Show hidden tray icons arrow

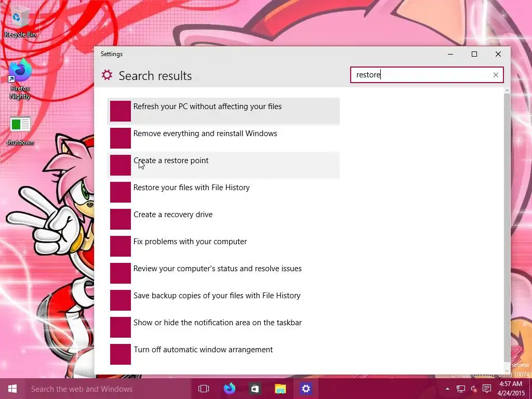coord(447,389)
